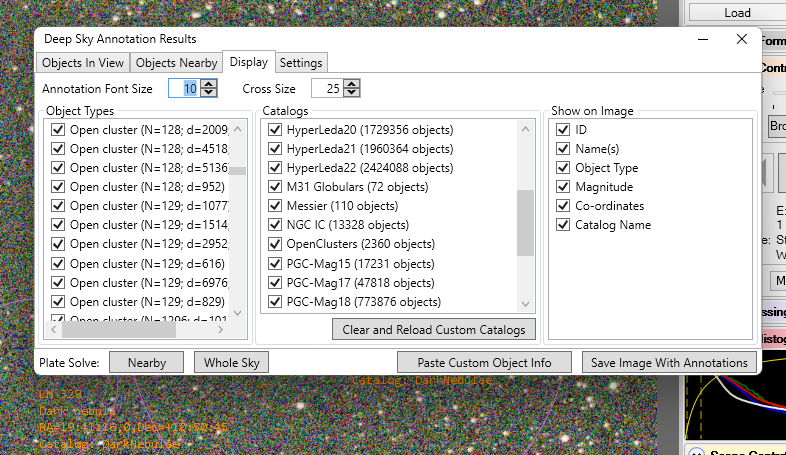The height and width of the screenshot is (455, 786).
Task: Click Catalogs list scroll down arrow
Action: pos(525,304)
